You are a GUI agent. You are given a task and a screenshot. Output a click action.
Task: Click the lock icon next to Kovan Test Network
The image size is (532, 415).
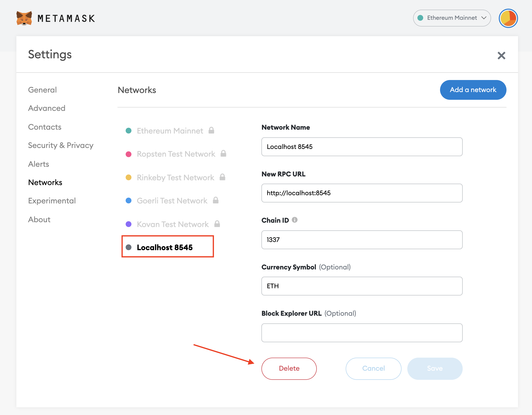pyautogui.click(x=218, y=224)
